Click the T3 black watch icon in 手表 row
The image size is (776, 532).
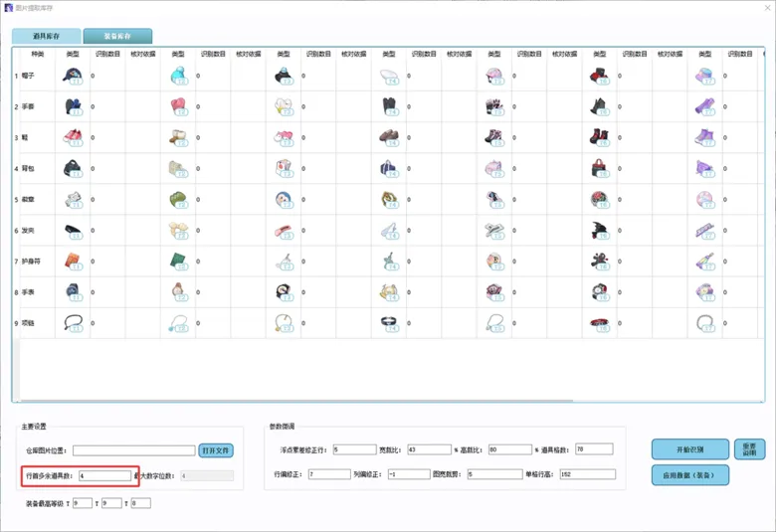284,292
